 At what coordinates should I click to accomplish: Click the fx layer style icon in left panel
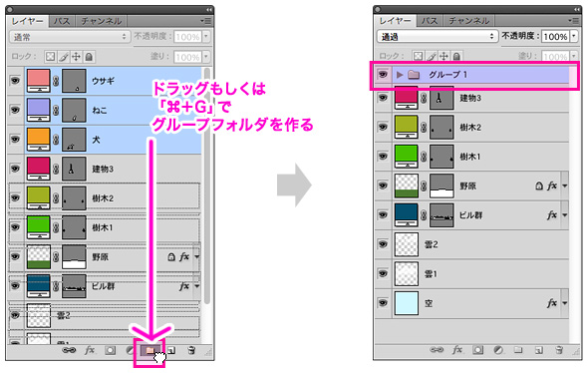point(90,350)
